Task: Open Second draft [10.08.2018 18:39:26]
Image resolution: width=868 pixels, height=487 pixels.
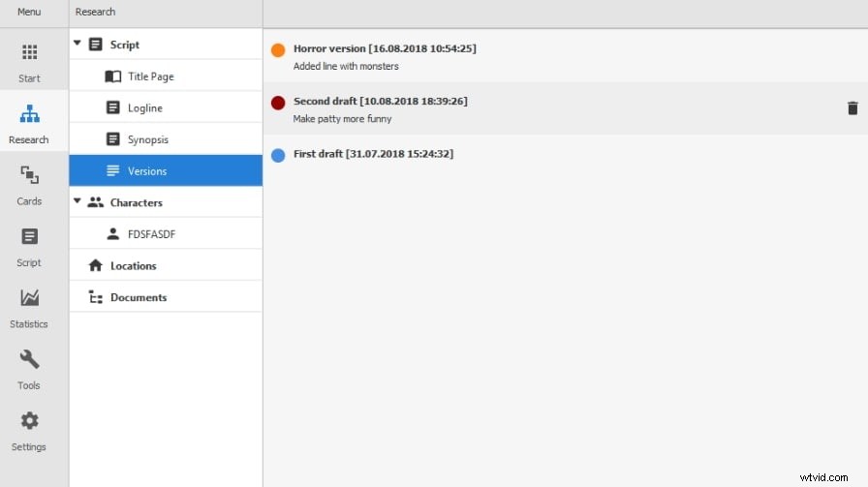Action: click(381, 101)
